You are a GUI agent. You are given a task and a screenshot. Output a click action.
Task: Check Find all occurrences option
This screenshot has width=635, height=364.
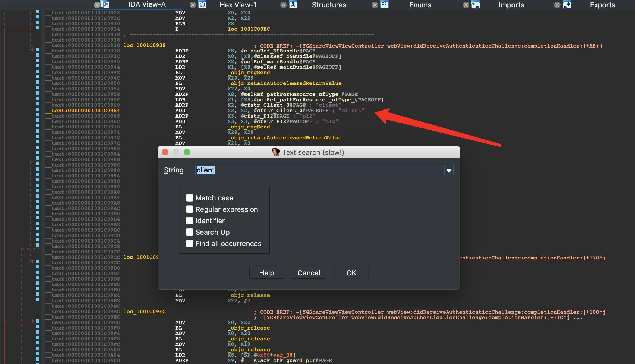pos(190,243)
